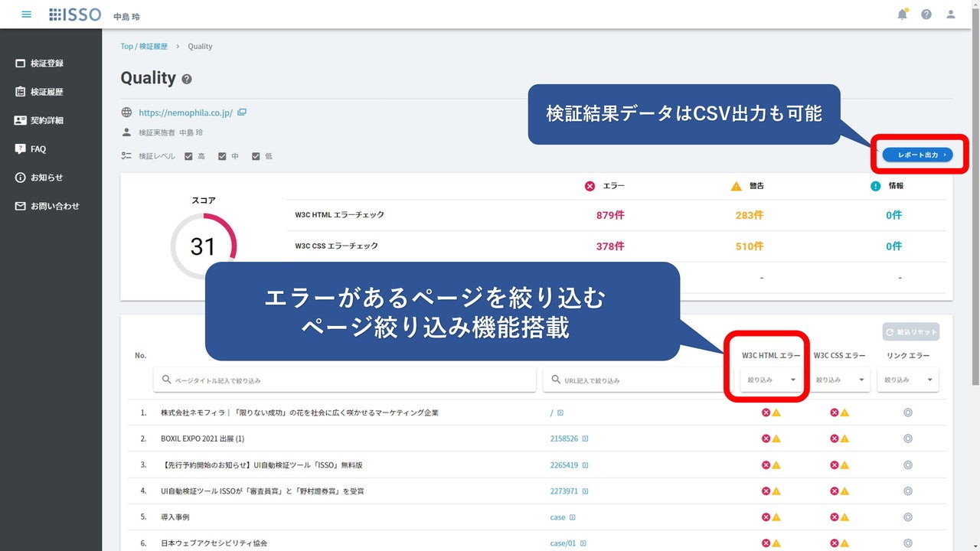Open the 2158526 URL link
The width and height of the screenshot is (980, 551).
564,439
